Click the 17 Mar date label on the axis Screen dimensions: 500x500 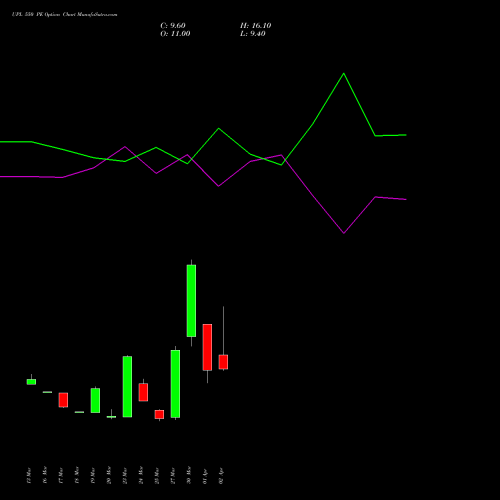[61, 475]
